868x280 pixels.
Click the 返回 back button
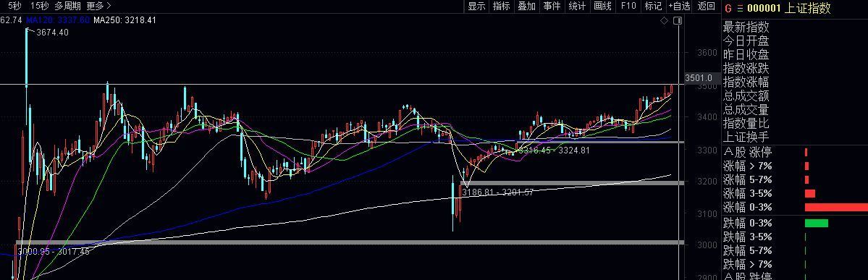click(707, 6)
